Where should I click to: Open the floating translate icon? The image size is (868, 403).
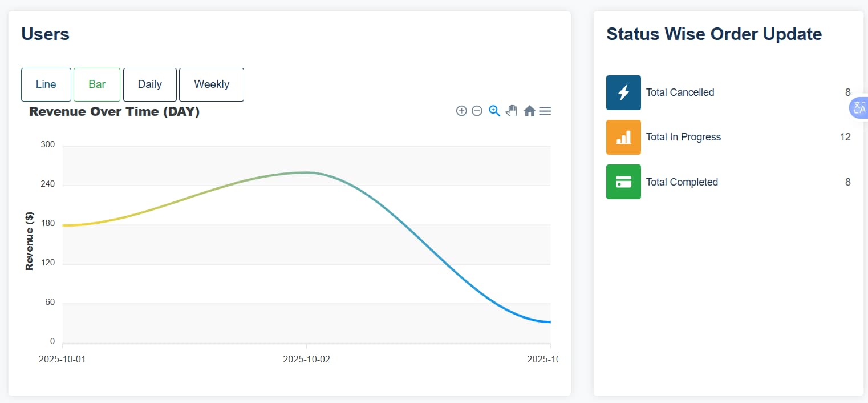pos(859,108)
